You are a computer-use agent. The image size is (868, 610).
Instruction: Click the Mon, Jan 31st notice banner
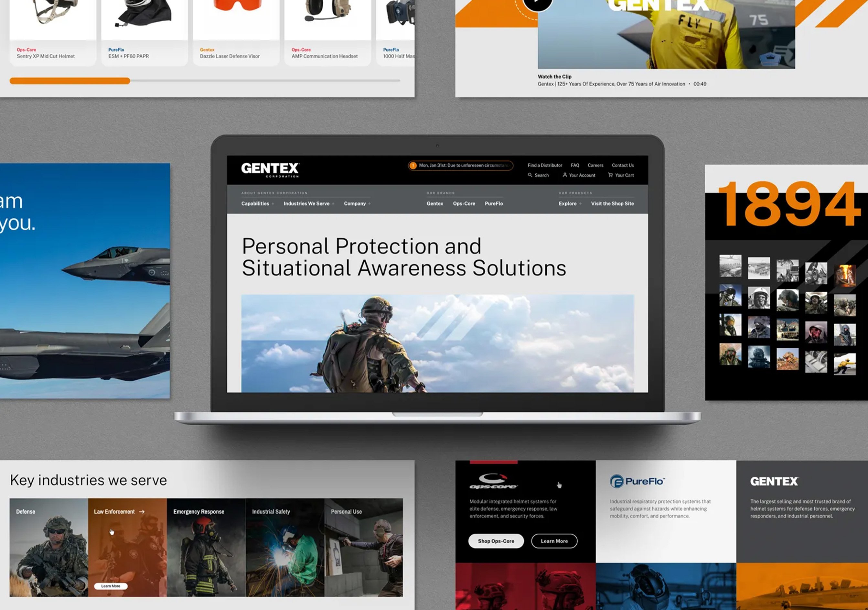460,165
